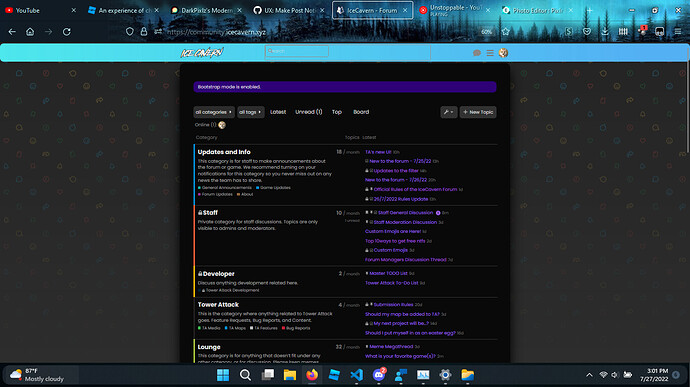Open Updates to the filter topic
690x387 pixels.
click(396, 171)
